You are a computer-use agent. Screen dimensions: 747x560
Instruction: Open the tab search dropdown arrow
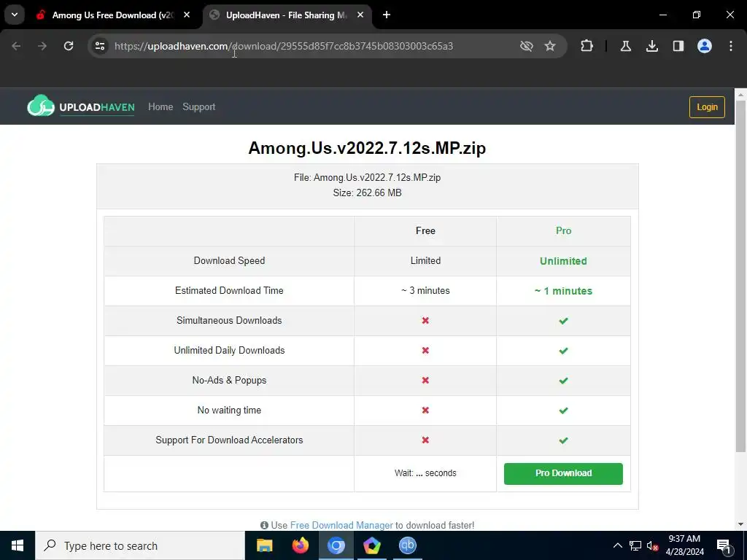click(x=15, y=15)
